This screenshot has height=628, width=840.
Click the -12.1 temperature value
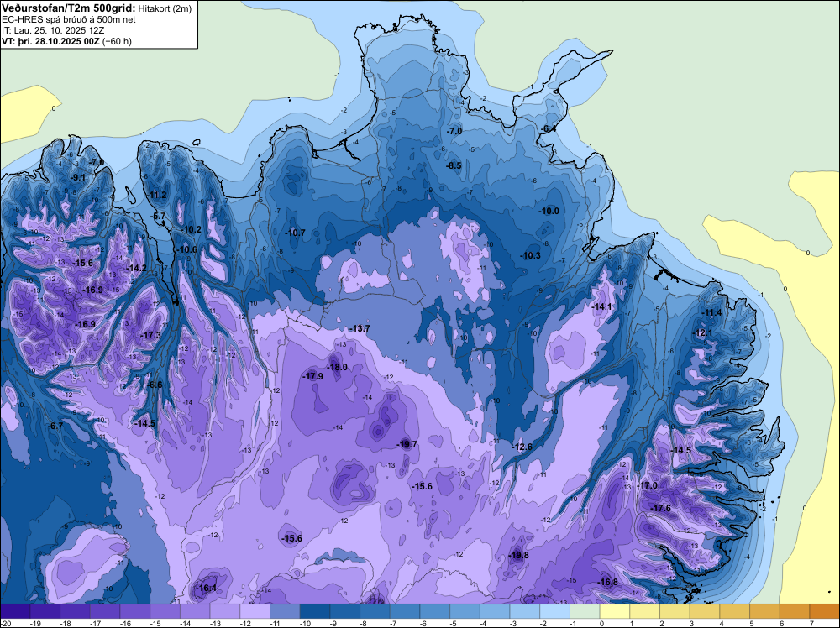pyautogui.click(x=702, y=332)
